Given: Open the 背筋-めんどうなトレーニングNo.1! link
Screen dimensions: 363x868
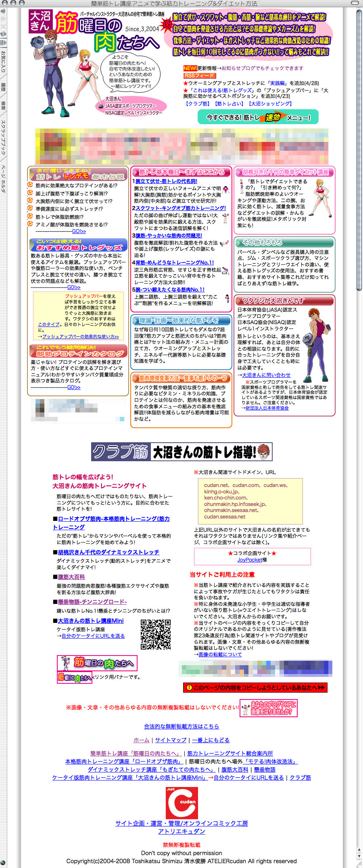Looking at the screenshot, I should pos(175,262).
